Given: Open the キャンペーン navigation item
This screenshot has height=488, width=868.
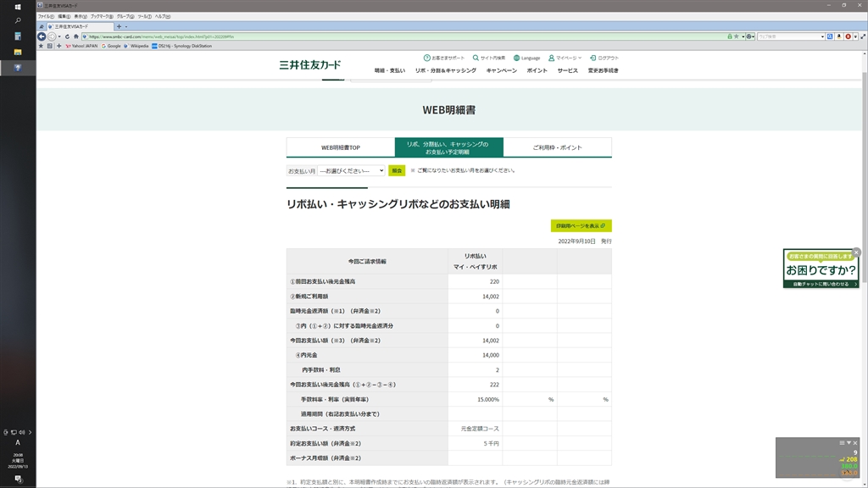Looking at the screenshot, I should [x=502, y=71].
